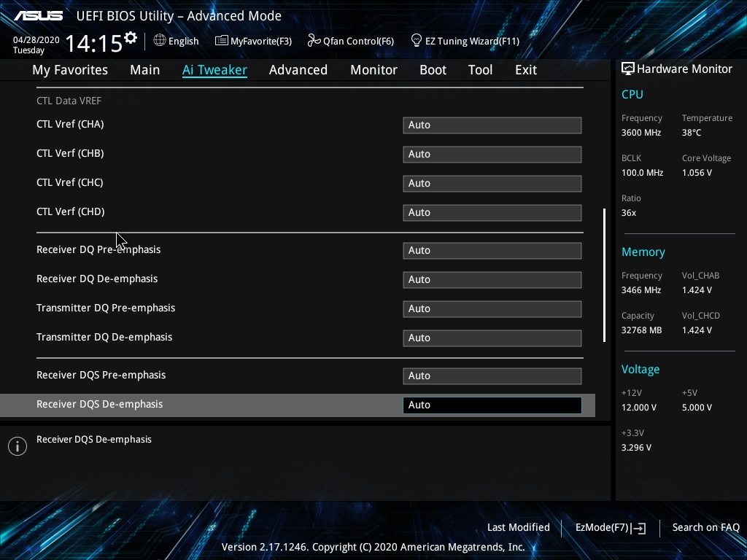Click Last Modified button
The height and width of the screenshot is (560, 747).
tap(519, 527)
